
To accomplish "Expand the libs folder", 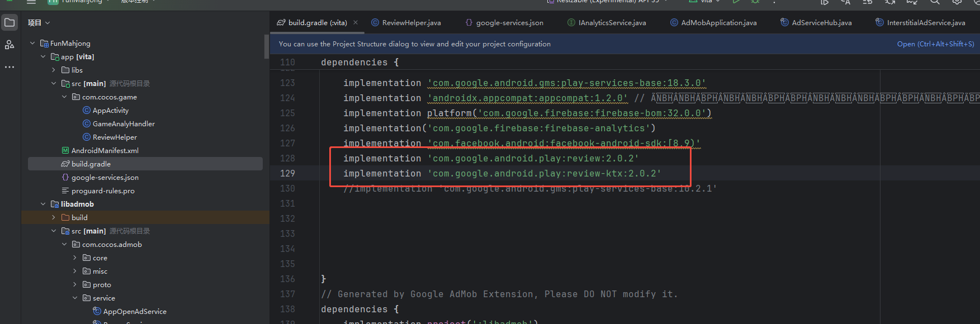I will pyautogui.click(x=54, y=70).
